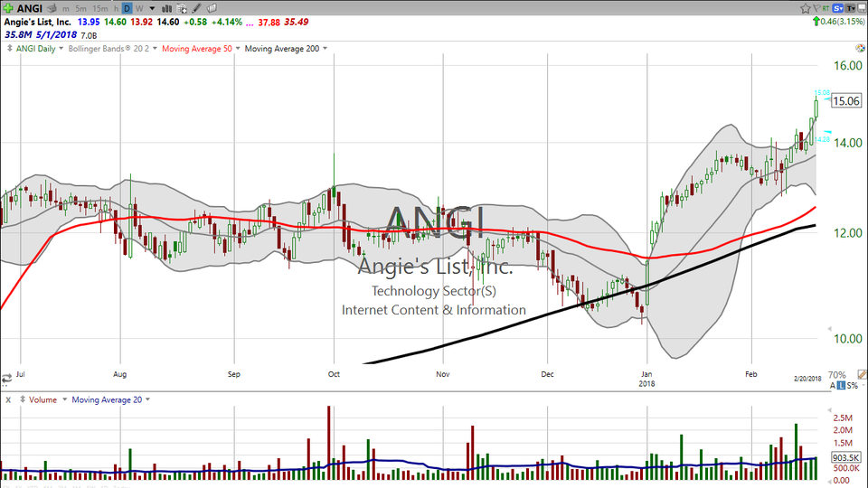Click the green plus add-symbol icon
The height and width of the screenshot is (488, 868).
[8, 8]
